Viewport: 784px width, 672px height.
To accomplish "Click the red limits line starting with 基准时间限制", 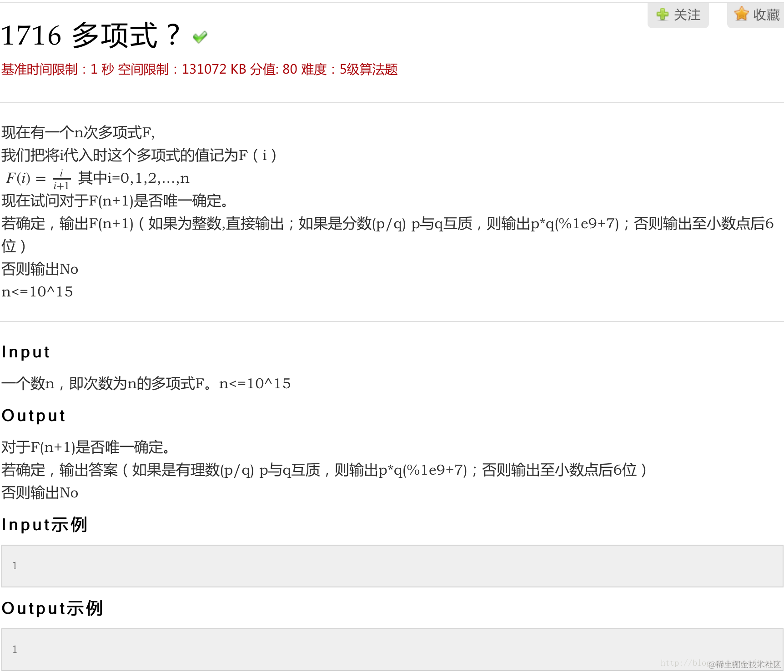I will coord(200,69).
